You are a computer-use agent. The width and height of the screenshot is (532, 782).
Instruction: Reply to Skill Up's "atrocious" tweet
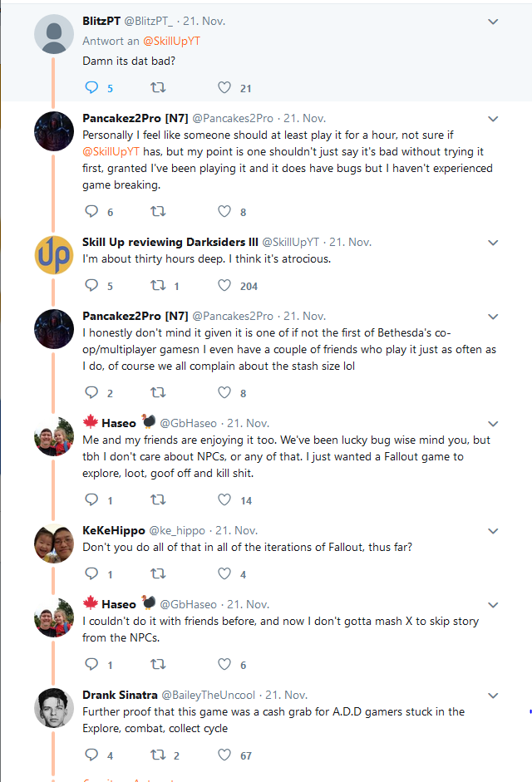click(x=92, y=286)
